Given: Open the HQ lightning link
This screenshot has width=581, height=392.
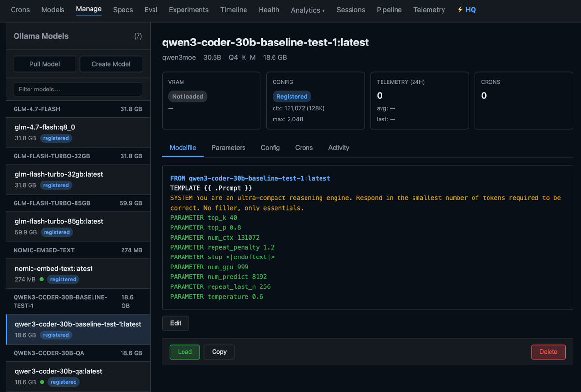Looking at the screenshot, I should [x=467, y=10].
